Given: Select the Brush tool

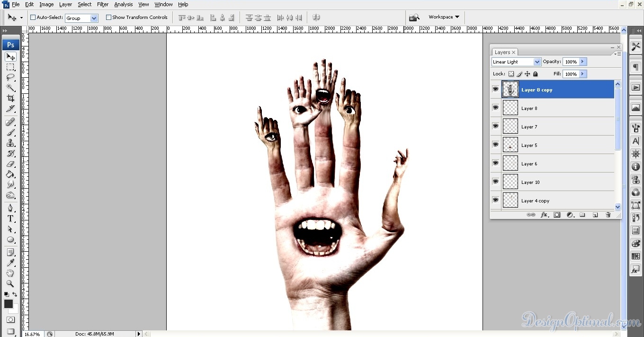Looking at the screenshot, I should tap(10, 133).
